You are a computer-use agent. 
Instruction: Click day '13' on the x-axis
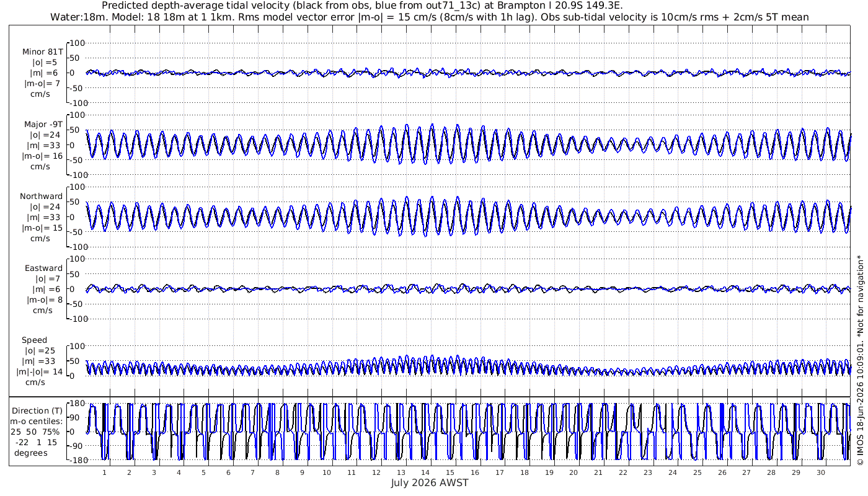[x=401, y=472]
